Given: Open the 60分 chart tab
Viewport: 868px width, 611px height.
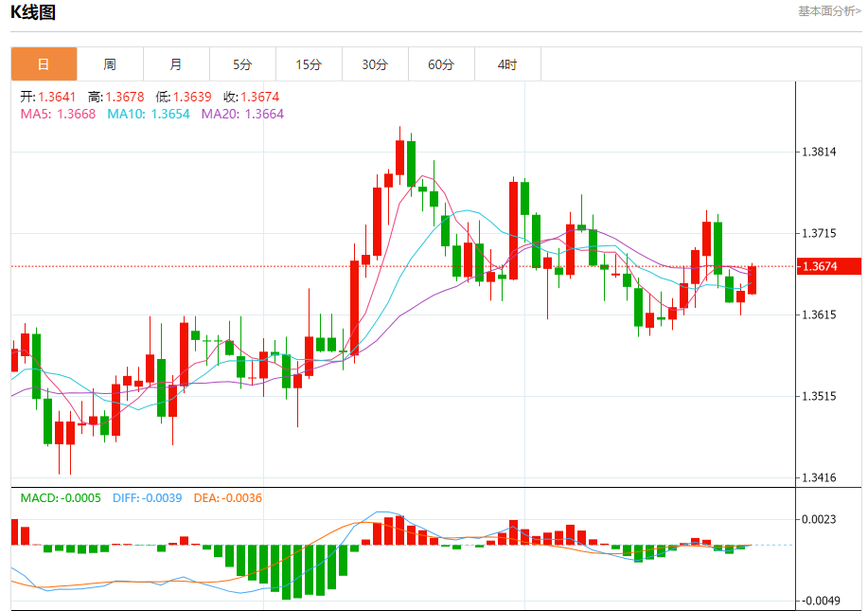Looking at the screenshot, I should click(441, 64).
